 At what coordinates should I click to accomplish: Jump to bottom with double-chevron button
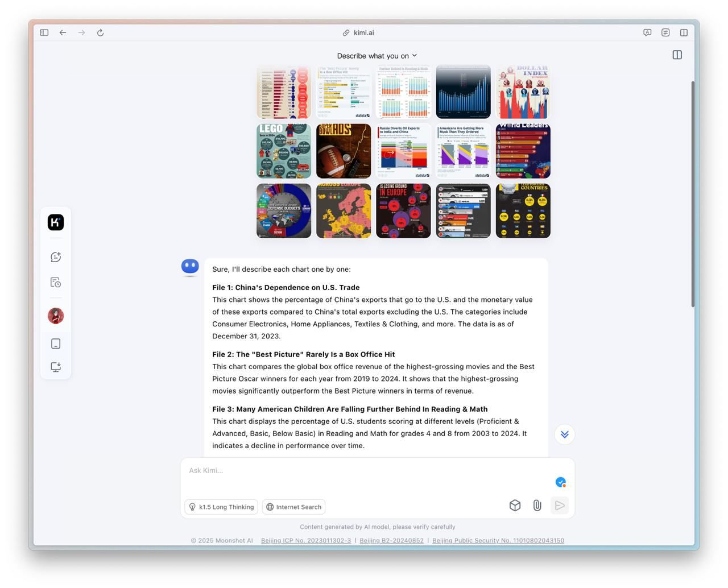tap(564, 434)
